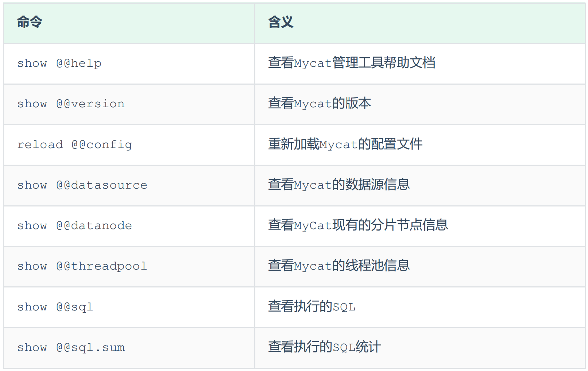The image size is (588, 371).
Task: Click the @@sql.sum text in last row
Action: point(90,348)
